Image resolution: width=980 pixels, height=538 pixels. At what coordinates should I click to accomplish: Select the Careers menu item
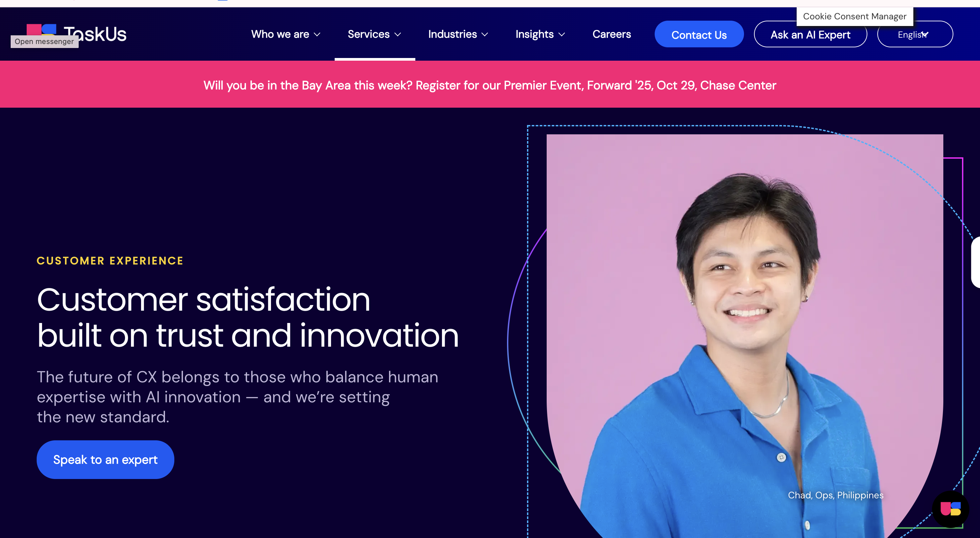[x=611, y=34]
